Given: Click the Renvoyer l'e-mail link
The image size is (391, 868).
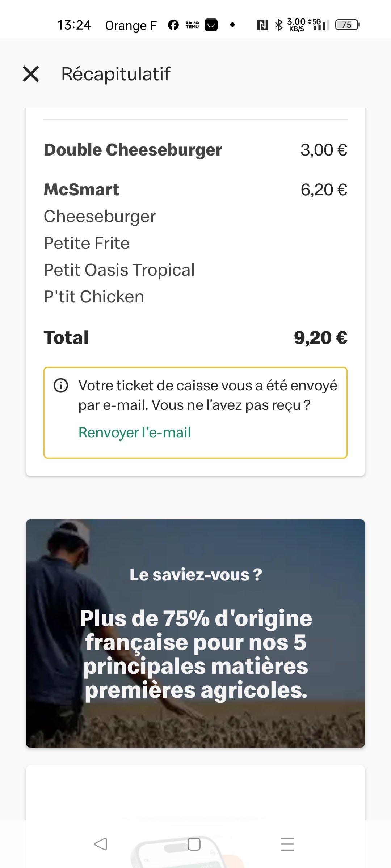Looking at the screenshot, I should pyautogui.click(x=134, y=433).
